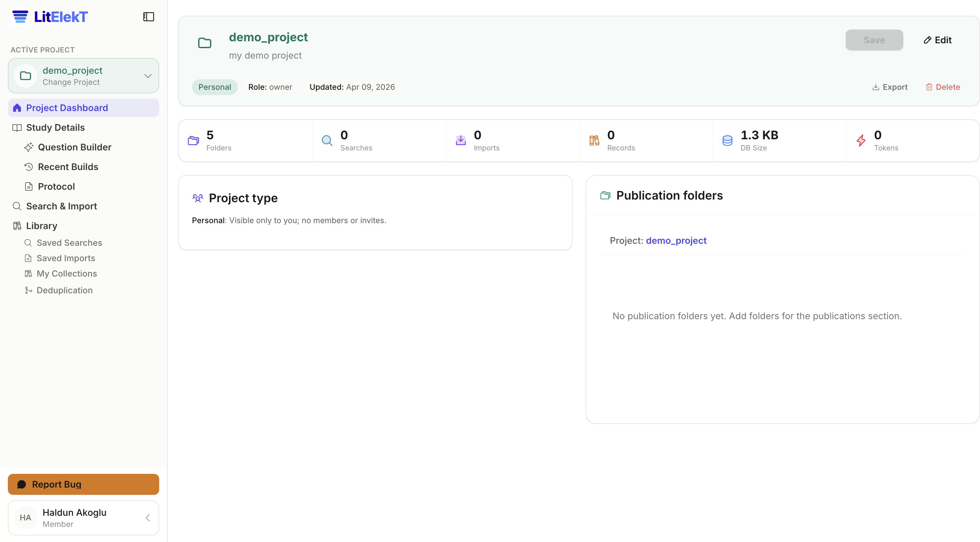Click the folder icon beside Publication folders
980x542 pixels.
605,195
